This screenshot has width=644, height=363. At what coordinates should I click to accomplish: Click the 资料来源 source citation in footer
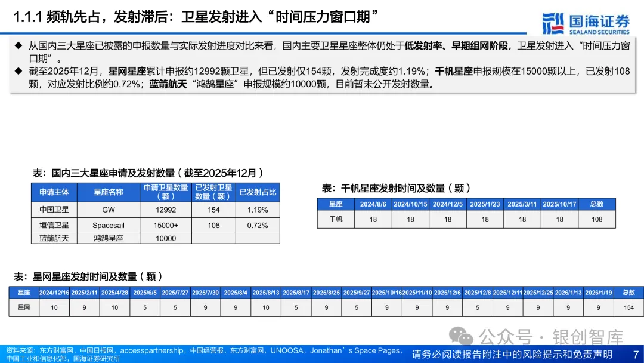click(x=205, y=355)
